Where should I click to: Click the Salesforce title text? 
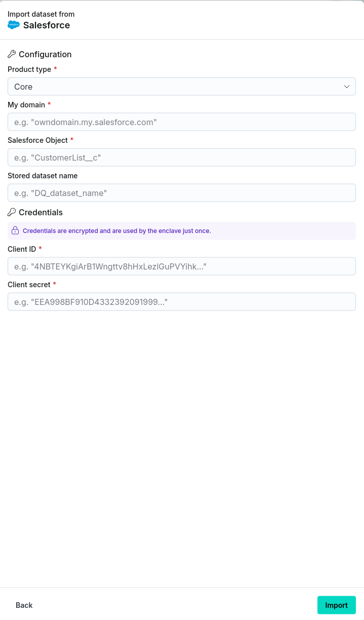[x=47, y=25]
